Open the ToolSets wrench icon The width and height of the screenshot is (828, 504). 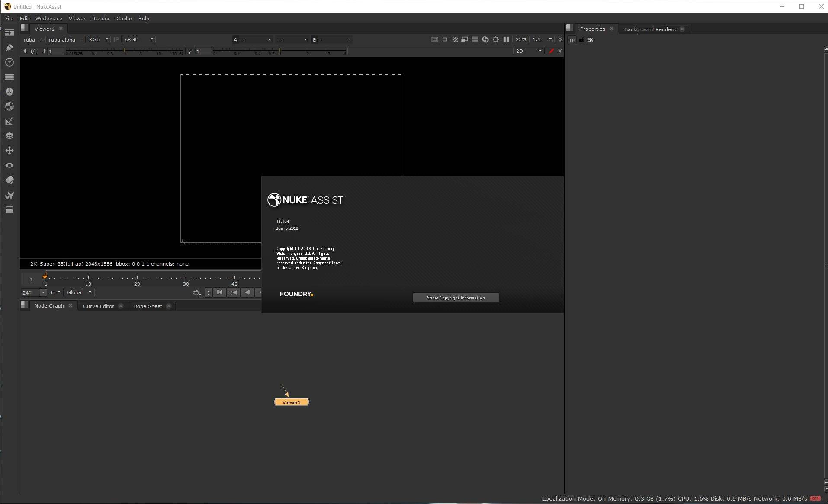tap(10, 195)
